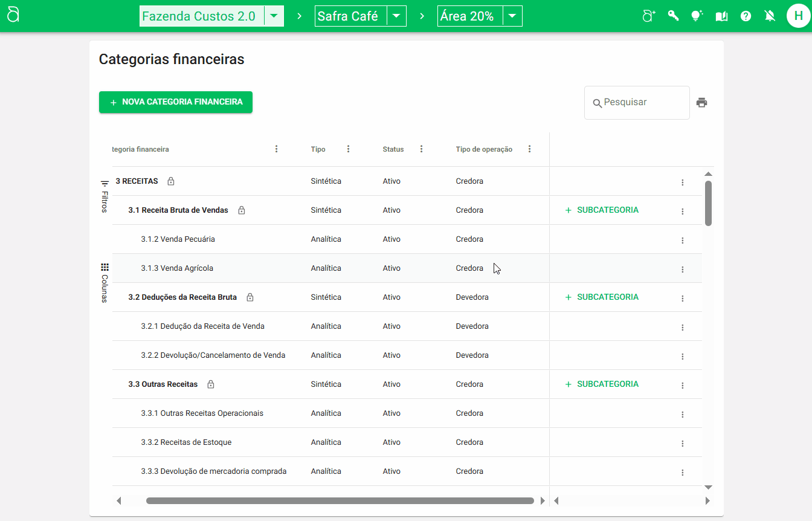Open the Tipo column header menu

pos(348,149)
